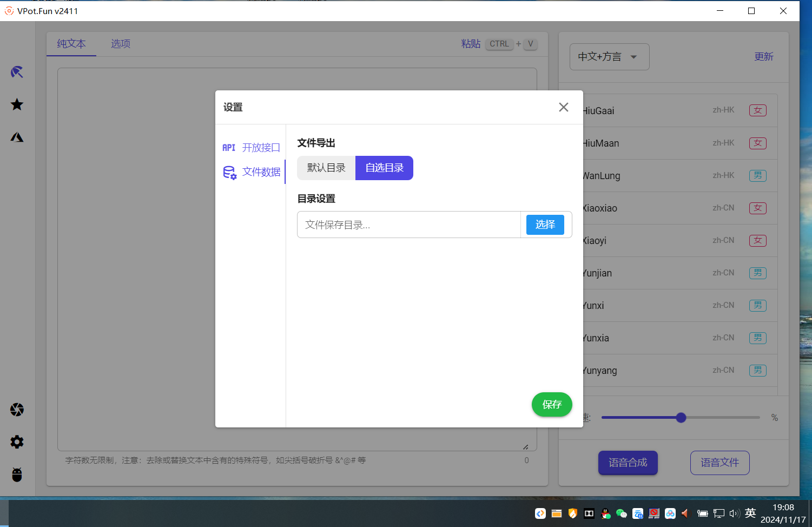Switch to the 选项 tab
This screenshot has width=812, height=527.
pos(120,44)
